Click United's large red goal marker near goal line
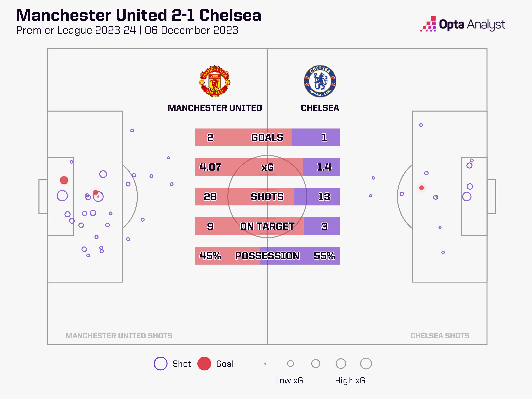Screen dimensions: 532x399 coord(64,180)
